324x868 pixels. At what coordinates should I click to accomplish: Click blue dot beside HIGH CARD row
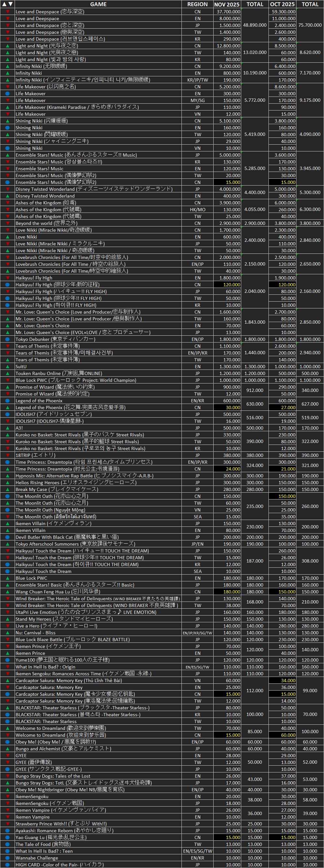[x=7, y=865]
